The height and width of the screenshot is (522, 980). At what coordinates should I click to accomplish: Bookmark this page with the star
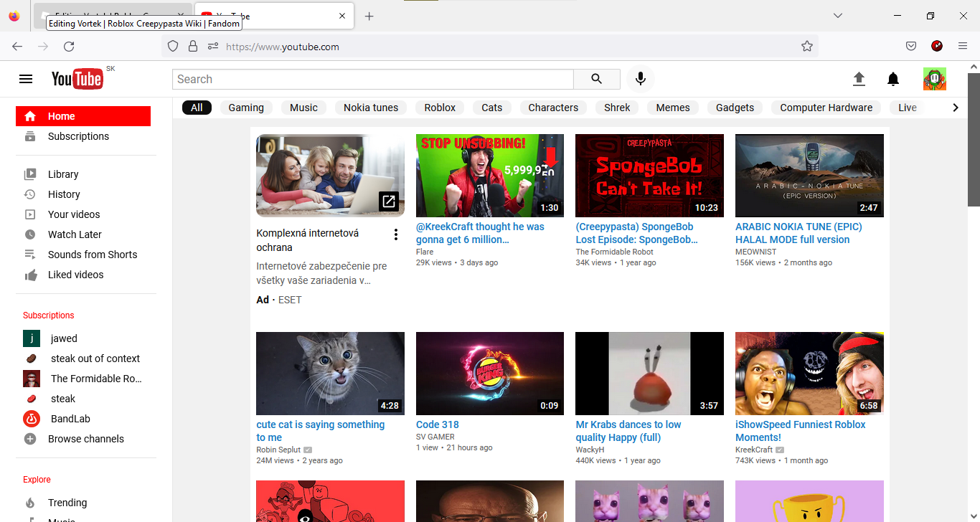[x=807, y=47]
